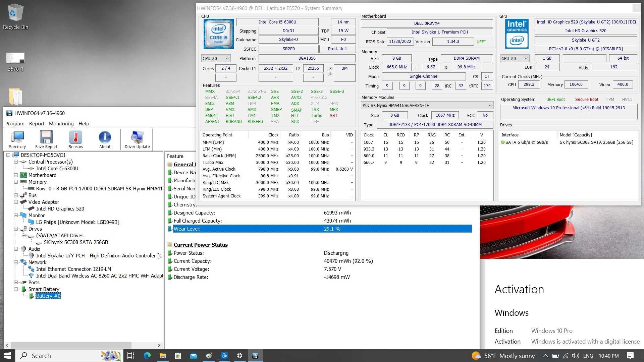Click the battery tray icon
The height and width of the screenshot is (362, 644).
point(555,356)
